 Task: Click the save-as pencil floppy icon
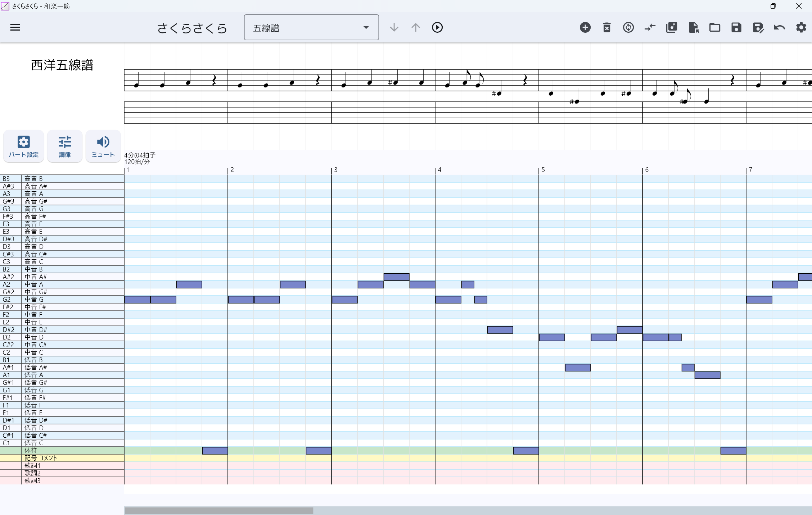click(758, 27)
